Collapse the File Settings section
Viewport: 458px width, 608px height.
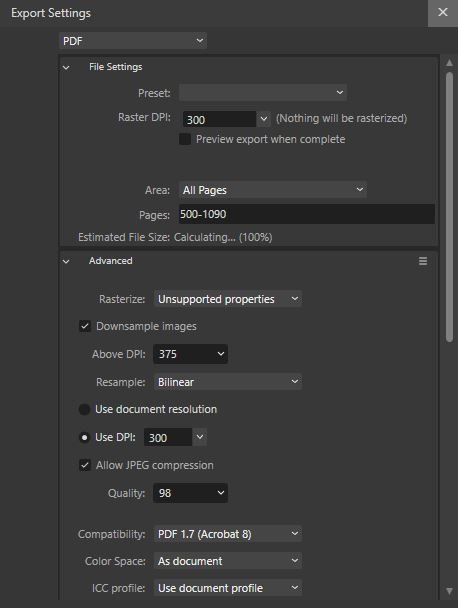coord(66,67)
